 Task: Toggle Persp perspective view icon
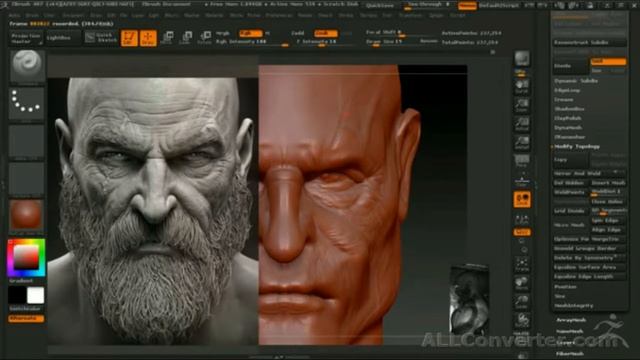pyautogui.click(x=522, y=162)
